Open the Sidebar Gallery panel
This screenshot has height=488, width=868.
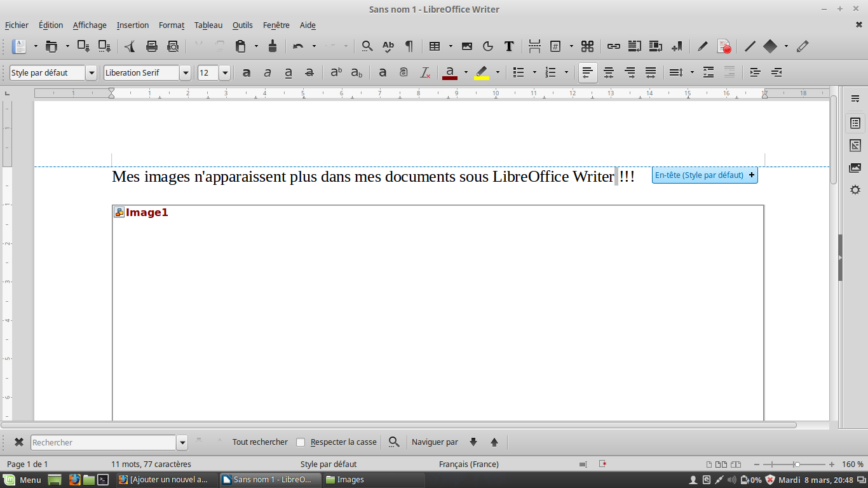tap(855, 168)
